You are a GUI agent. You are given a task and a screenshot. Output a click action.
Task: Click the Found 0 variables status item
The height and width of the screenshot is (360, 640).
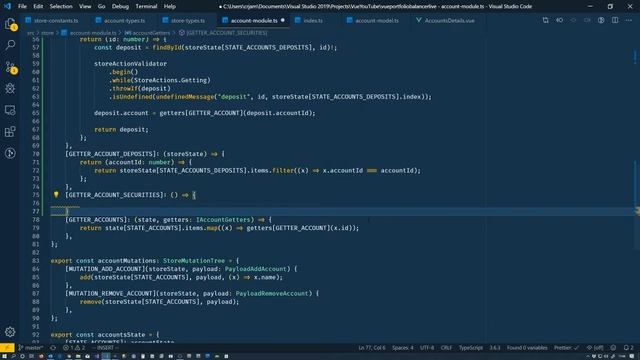click(x=527, y=348)
